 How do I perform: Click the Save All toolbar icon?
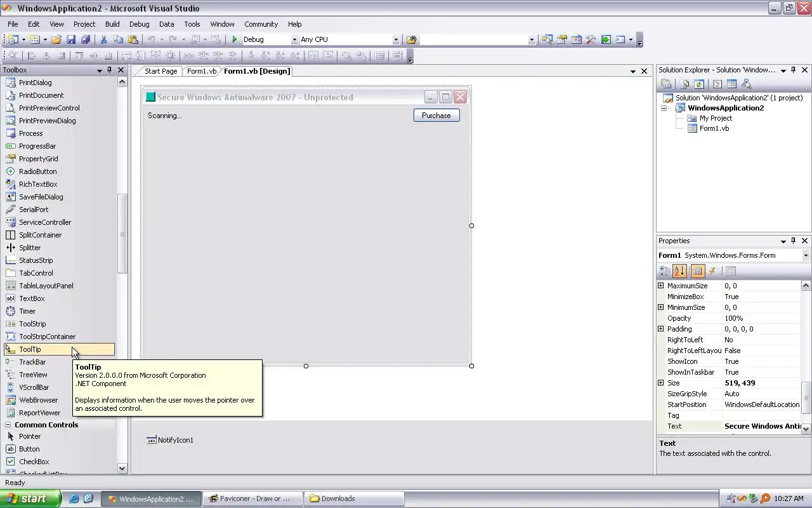(x=85, y=39)
